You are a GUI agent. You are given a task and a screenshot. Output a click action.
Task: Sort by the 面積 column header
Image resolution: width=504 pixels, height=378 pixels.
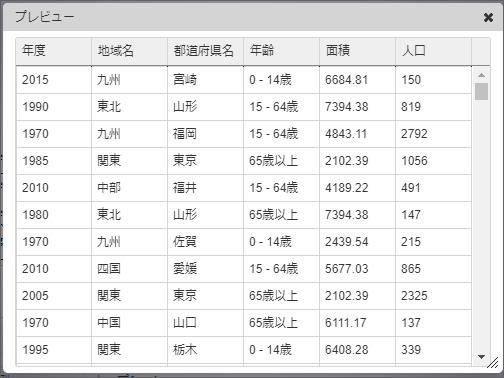[x=357, y=51]
